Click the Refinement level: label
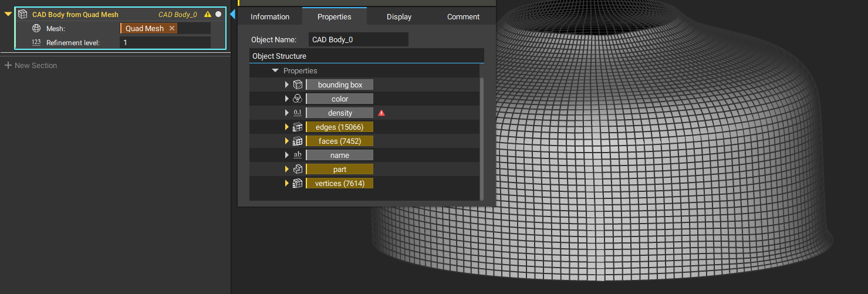The image size is (868, 294). (73, 42)
